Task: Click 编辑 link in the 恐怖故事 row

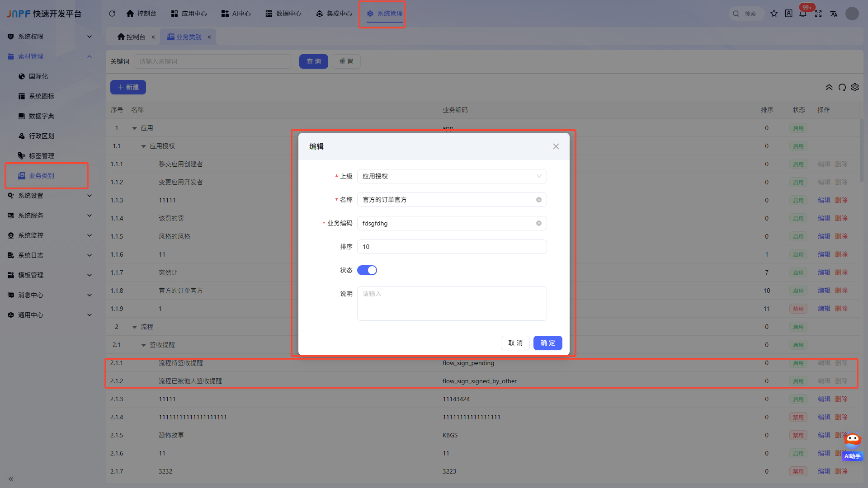Action: tap(824, 435)
